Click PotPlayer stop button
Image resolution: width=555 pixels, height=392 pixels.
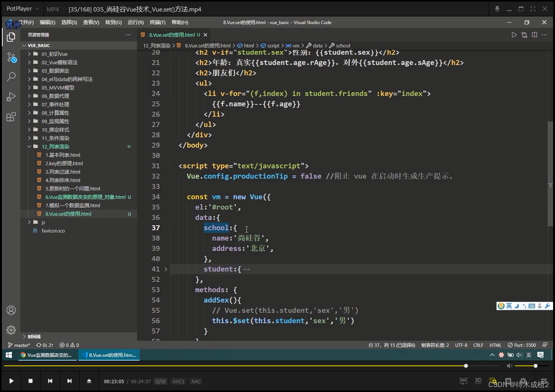click(x=31, y=381)
